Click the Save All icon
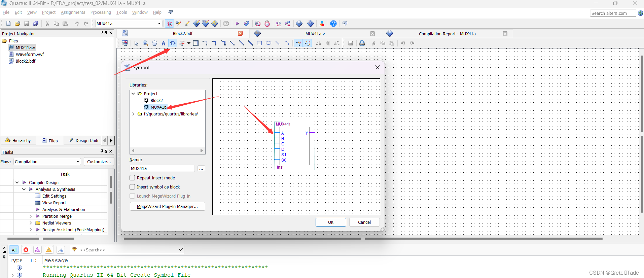The width and height of the screenshot is (644, 278). [35, 24]
